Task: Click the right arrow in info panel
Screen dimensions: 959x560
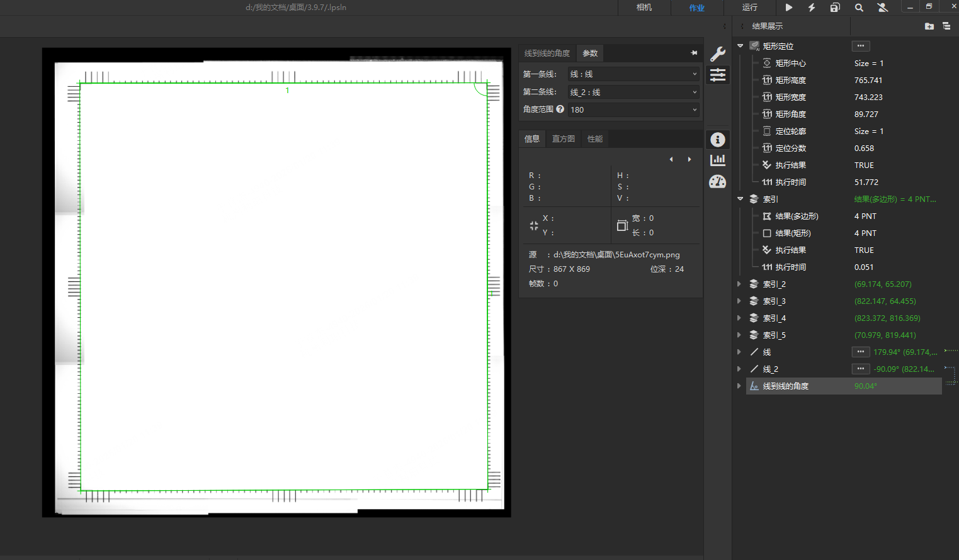Action: pyautogui.click(x=689, y=159)
